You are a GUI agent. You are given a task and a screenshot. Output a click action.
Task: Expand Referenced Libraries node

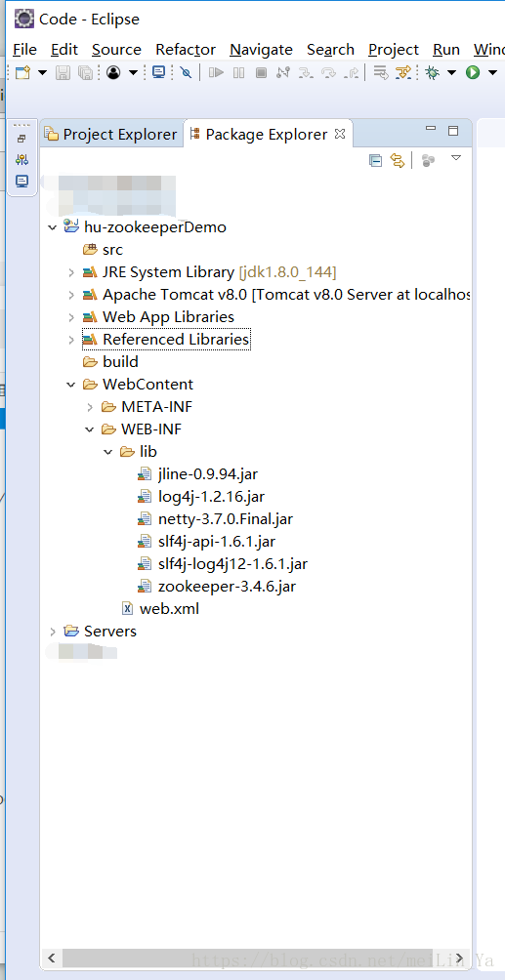71,340
